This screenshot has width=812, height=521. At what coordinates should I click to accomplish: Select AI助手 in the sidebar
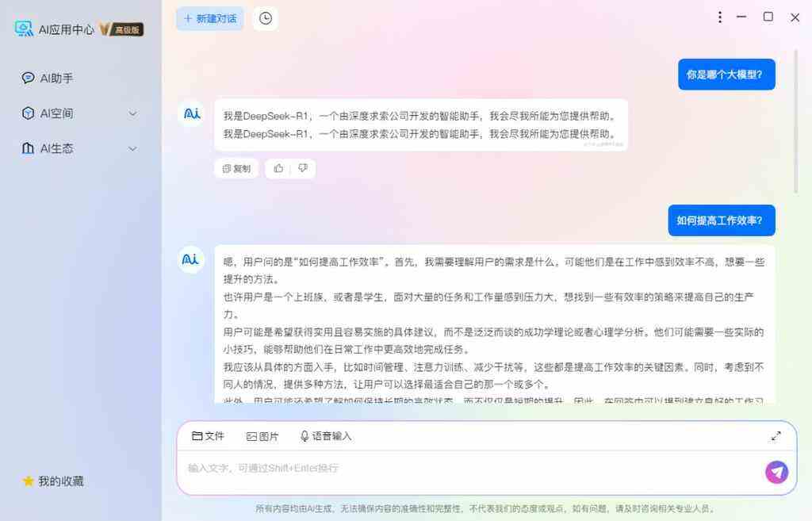(47, 79)
